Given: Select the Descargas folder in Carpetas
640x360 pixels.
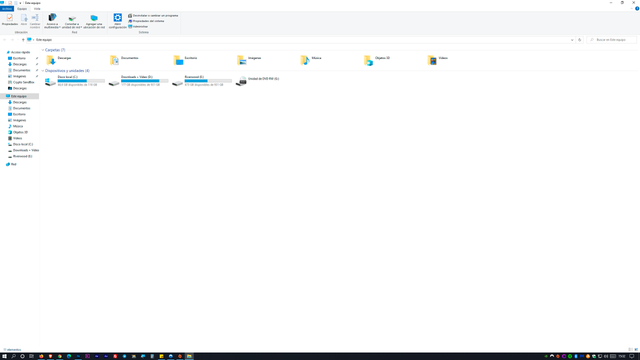Looking at the screenshot, I should (59, 60).
